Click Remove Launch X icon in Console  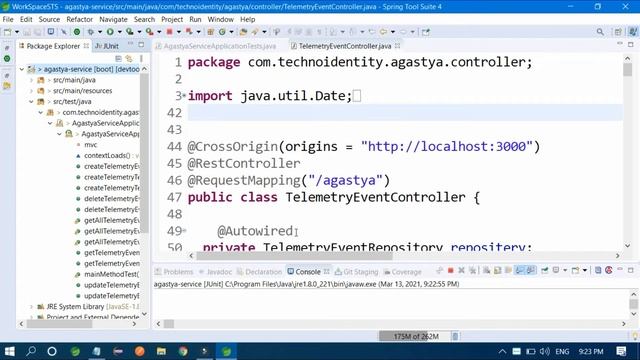coord(462,270)
